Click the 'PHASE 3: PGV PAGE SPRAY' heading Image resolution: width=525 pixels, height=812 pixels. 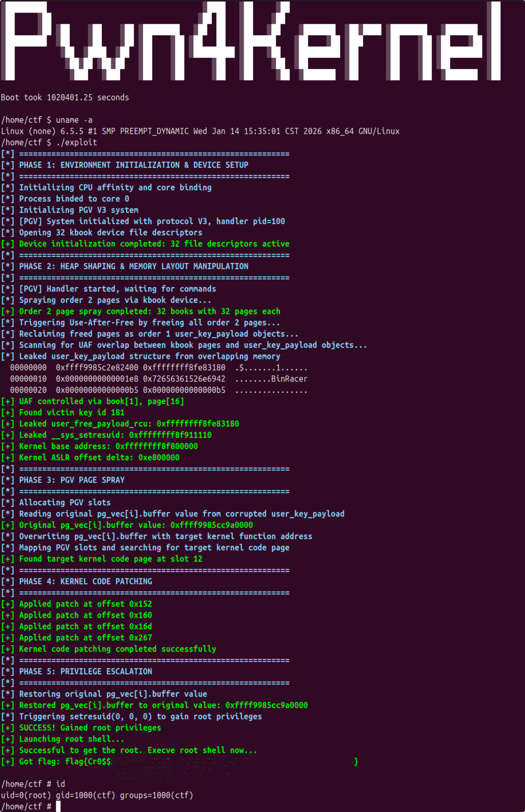[72, 480]
